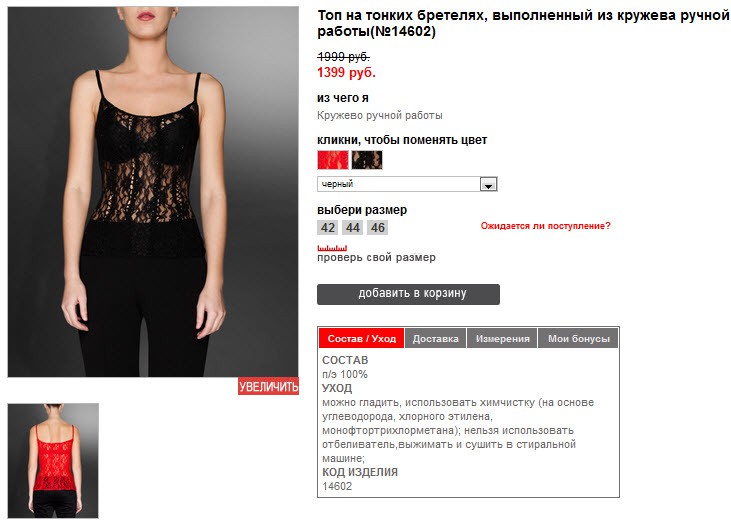
Task: Click the red ruler size-check icon
Action: (332, 248)
